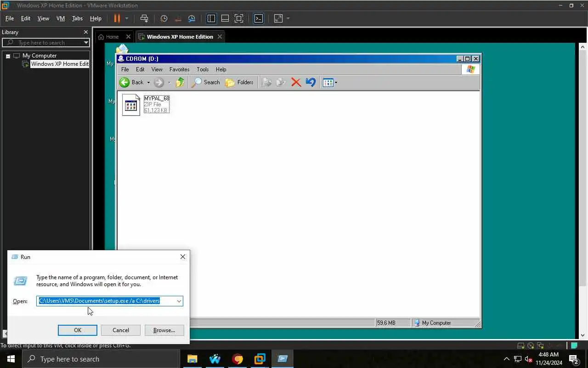This screenshot has width=588, height=368.
Task: Open the Back history dropdown arrow
Action: pyautogui.click(x=148, y=82)
